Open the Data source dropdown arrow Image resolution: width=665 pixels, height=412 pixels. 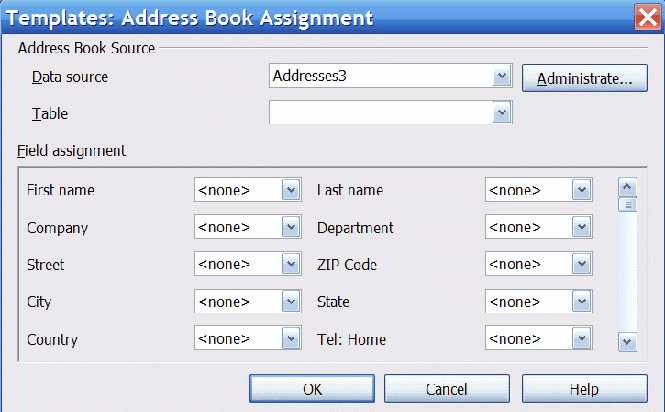point(502,76)
